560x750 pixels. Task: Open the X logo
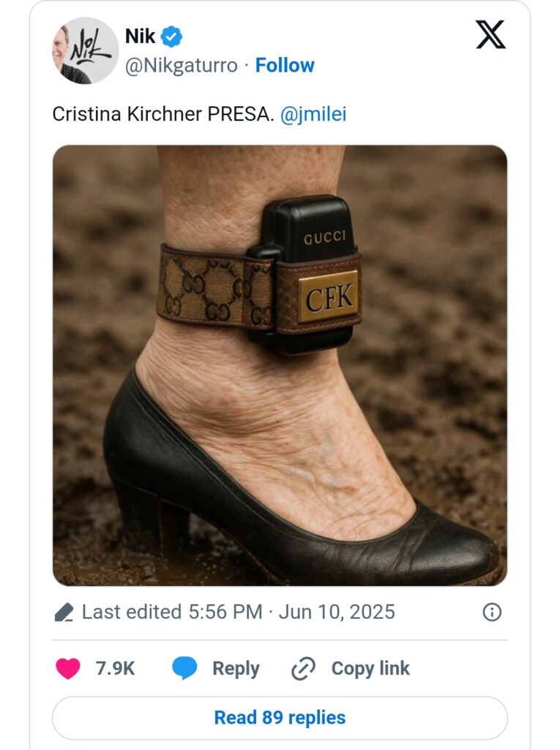[x=490, y=34]
